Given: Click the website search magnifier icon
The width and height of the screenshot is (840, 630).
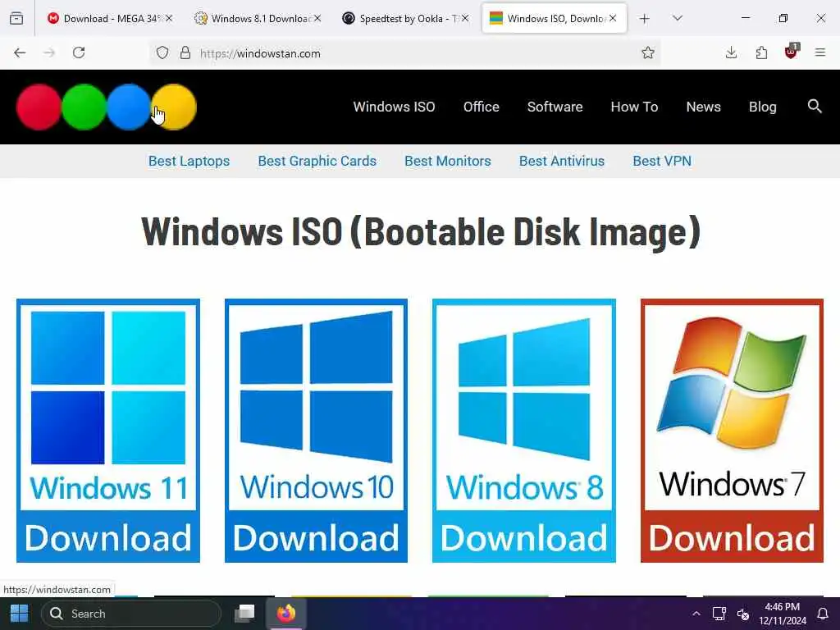Looking at the screenshot, I should click(815, 106).
